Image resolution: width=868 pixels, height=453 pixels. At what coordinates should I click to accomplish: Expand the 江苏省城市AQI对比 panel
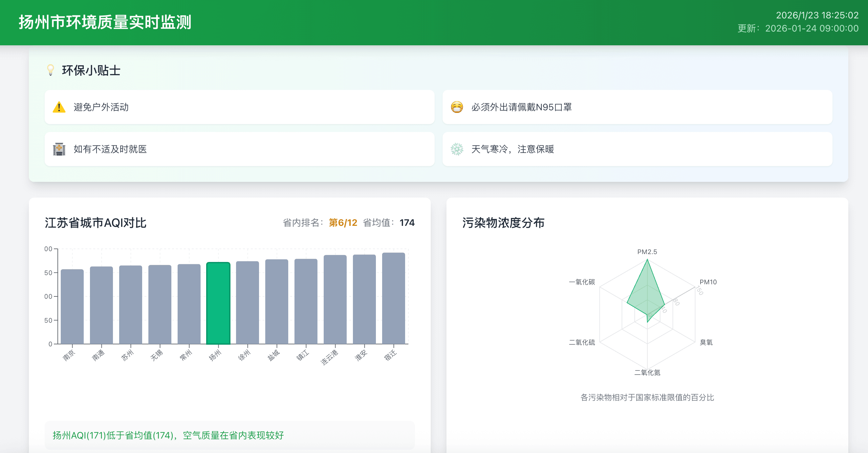(96, 222)
